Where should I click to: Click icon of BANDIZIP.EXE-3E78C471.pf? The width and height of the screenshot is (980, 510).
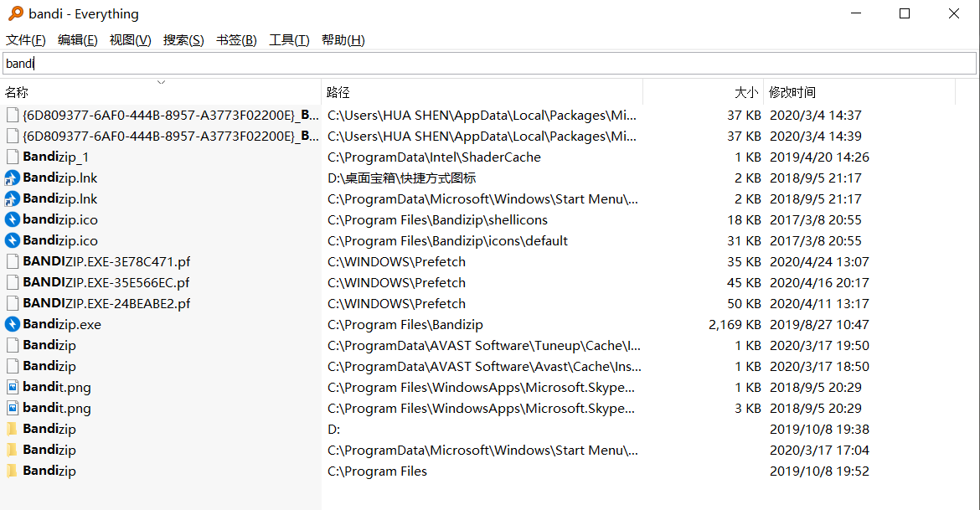click(x=13, y=261)
